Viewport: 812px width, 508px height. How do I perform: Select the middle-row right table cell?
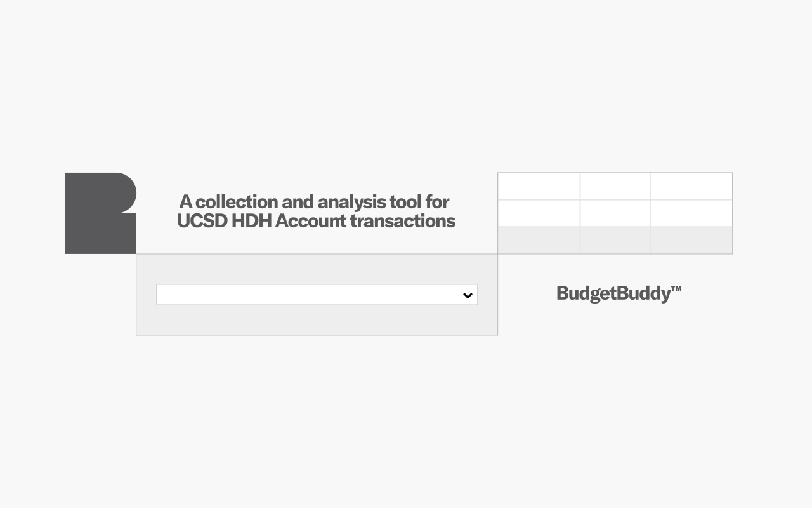(x=691, y=213)
